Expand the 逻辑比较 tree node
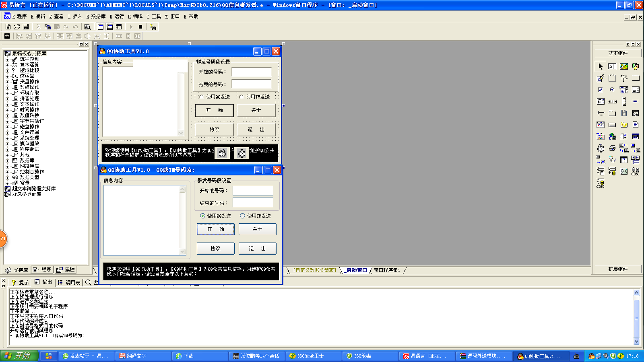Screen dimensions: 644x362 tap(7, 70)
